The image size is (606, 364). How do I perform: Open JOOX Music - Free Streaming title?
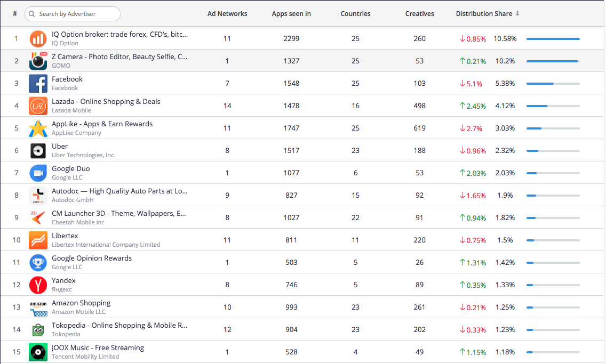pos(98,348)
